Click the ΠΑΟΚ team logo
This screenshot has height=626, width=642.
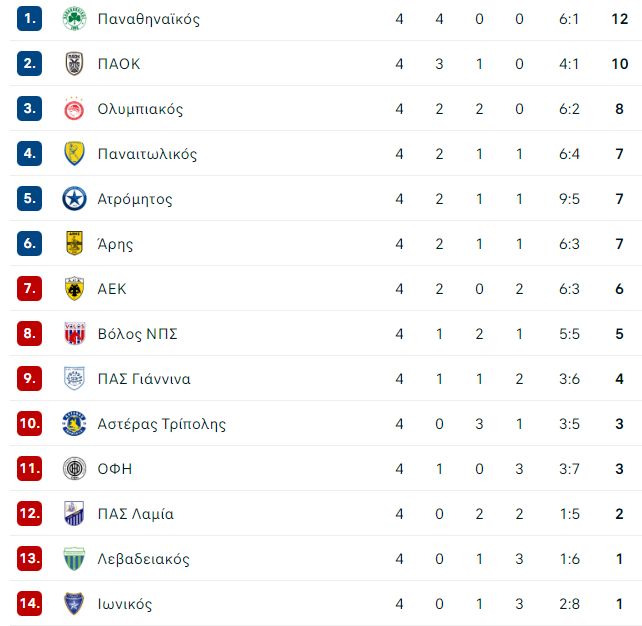(x=74, y=63)
